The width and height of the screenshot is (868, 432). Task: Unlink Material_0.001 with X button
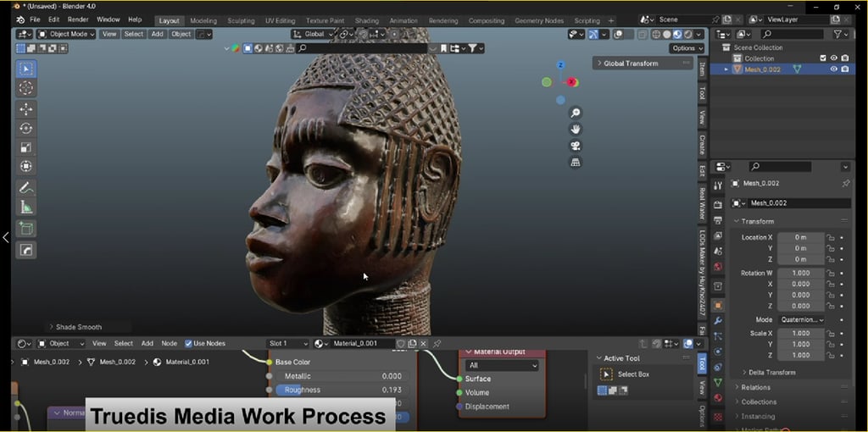tap(424, 344)
